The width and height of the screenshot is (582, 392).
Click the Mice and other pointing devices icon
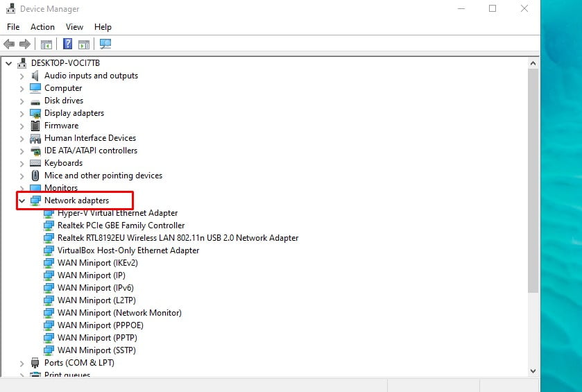[x=35, y=176]
